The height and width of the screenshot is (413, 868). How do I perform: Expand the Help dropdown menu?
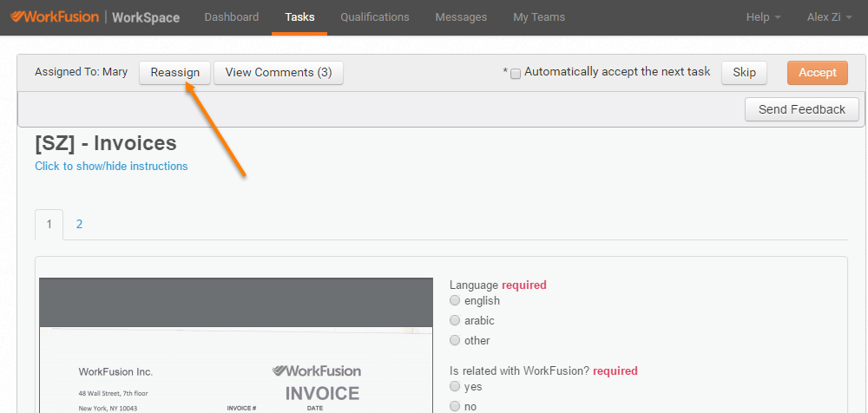pos(763,17)
